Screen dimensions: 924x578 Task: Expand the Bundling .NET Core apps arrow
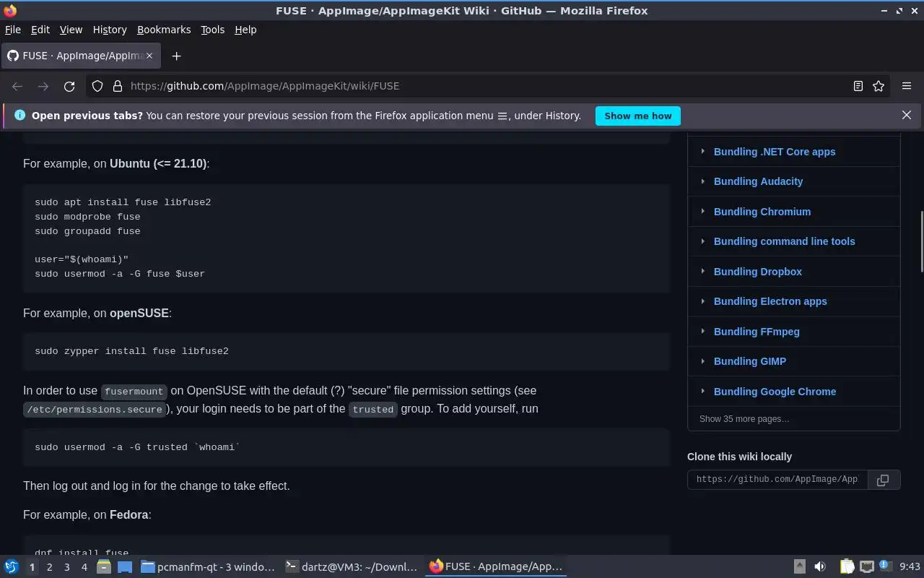coord(702,152)
